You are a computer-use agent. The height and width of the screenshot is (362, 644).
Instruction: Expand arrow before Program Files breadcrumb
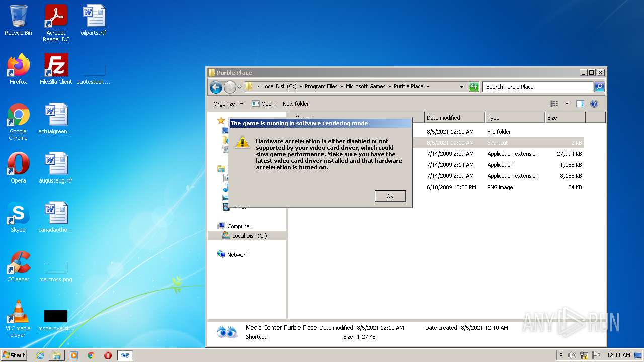[301, 86]
